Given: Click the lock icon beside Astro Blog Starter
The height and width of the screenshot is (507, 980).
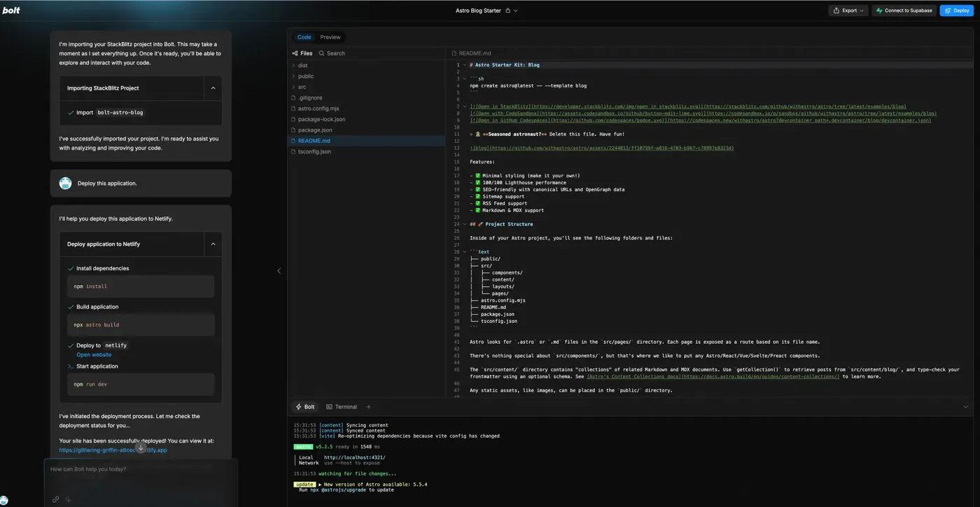Looking at the screenshot, I should pyautogui.click(x=508, y=11).
